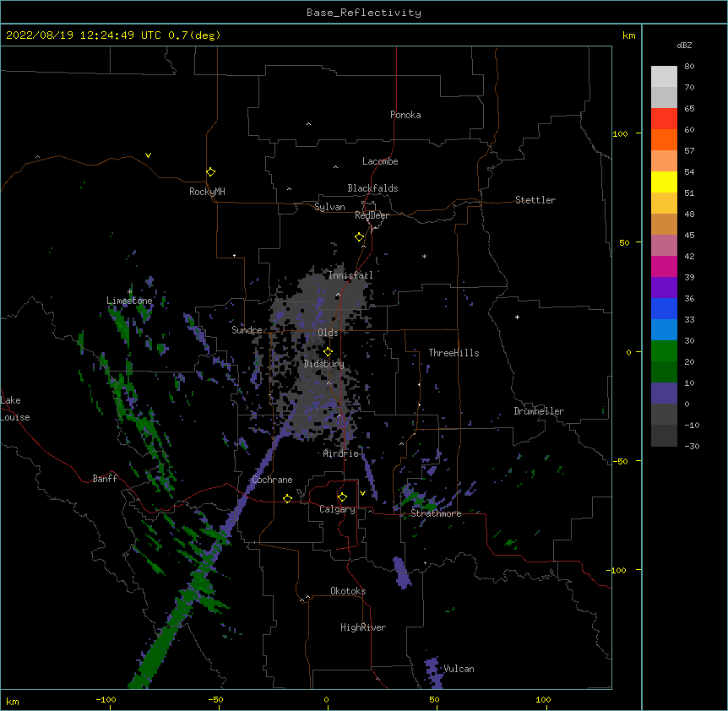Click the yellow V marker northeast of Calgary
Image resolution: width=728 pixels, height=711 pixels.
coord(362,493)
